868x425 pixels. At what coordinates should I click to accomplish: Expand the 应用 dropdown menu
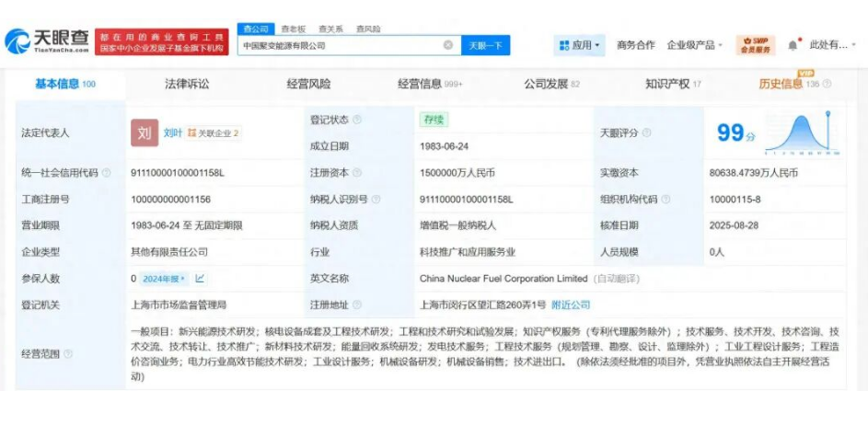pos(579,45)
